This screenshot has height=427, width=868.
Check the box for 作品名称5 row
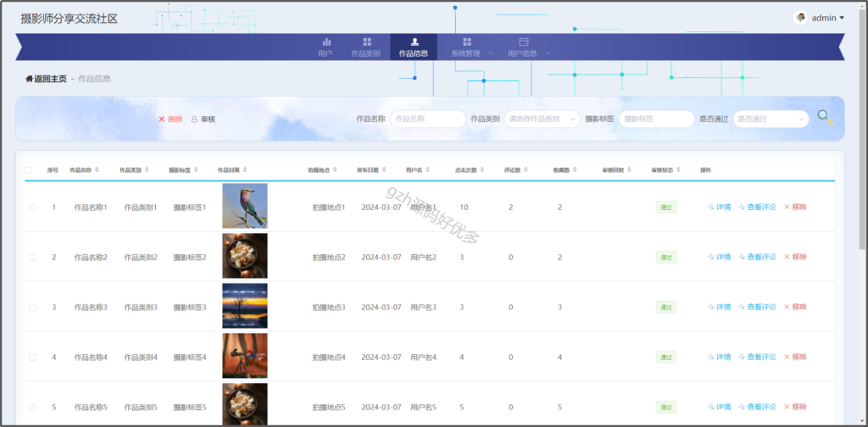pos(33,407)
